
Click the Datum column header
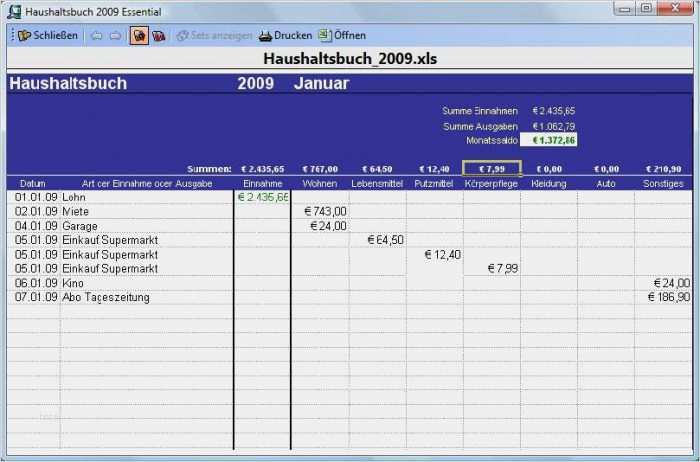point(33,183)
